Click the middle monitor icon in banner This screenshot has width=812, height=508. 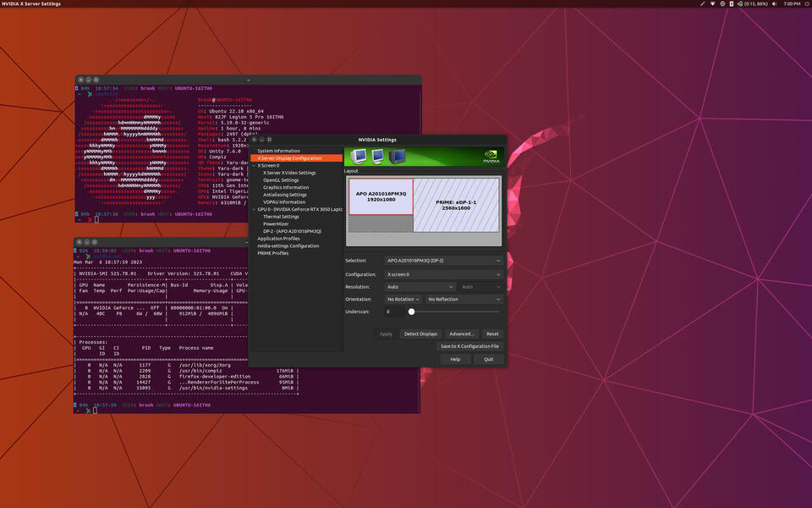click(377, 156)
